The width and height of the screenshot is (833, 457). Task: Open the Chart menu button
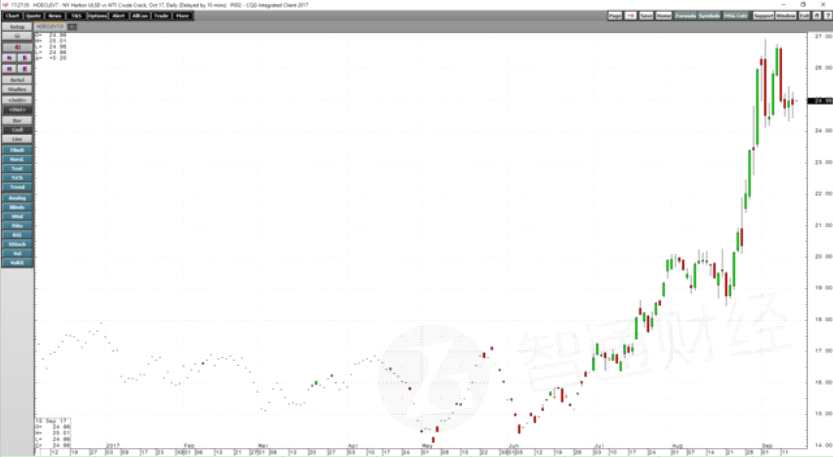12,16
